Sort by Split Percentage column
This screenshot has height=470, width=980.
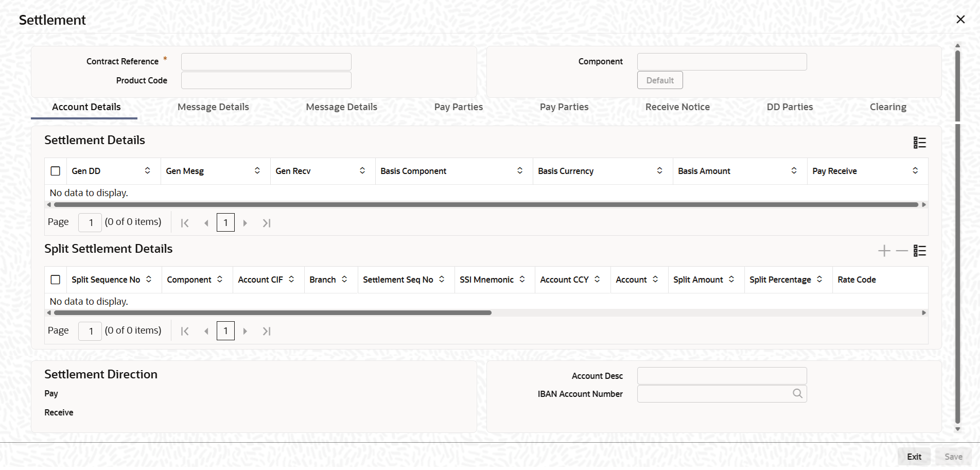point(819,279)
